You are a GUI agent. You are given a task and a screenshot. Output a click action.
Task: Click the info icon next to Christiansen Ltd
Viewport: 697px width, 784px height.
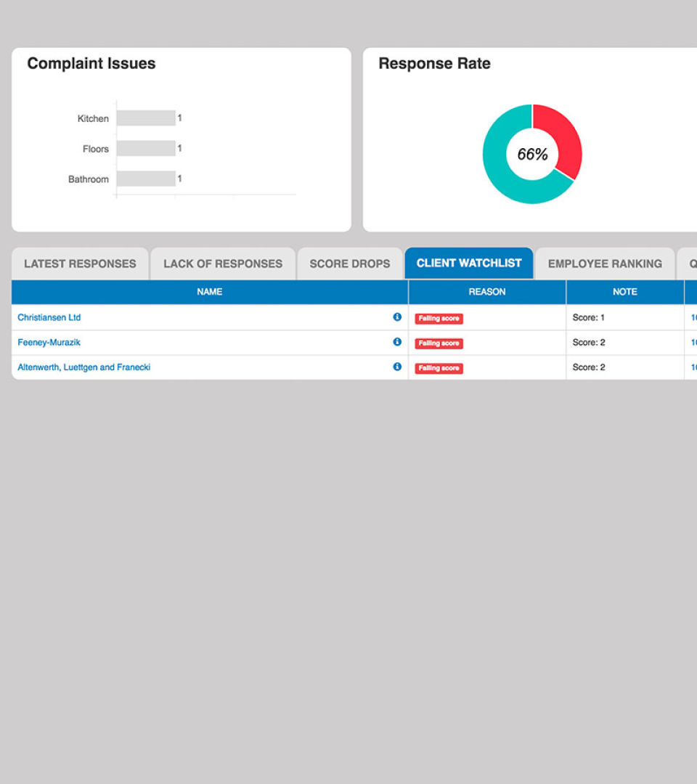pyautogui.click(x=397, y=317)
